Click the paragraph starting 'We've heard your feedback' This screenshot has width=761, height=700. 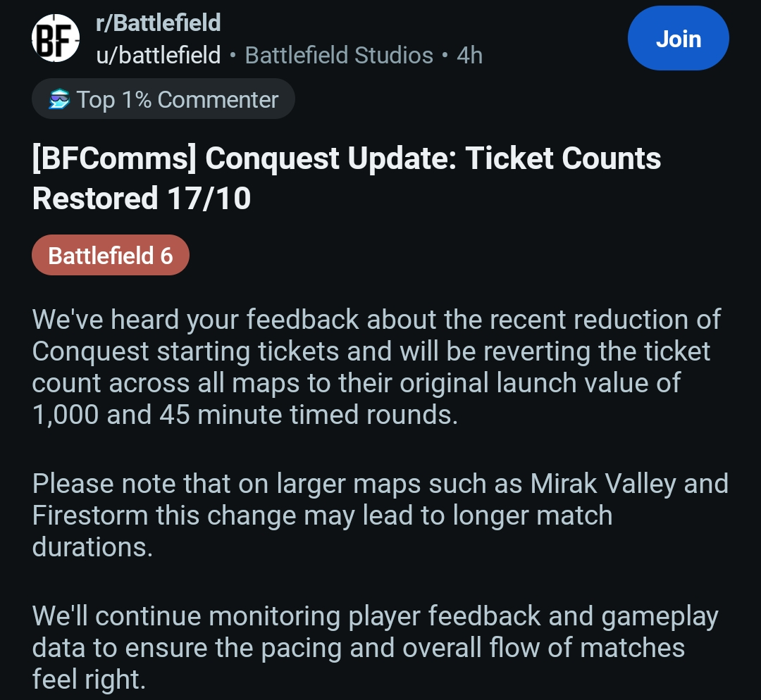click(x=376, y=367)
